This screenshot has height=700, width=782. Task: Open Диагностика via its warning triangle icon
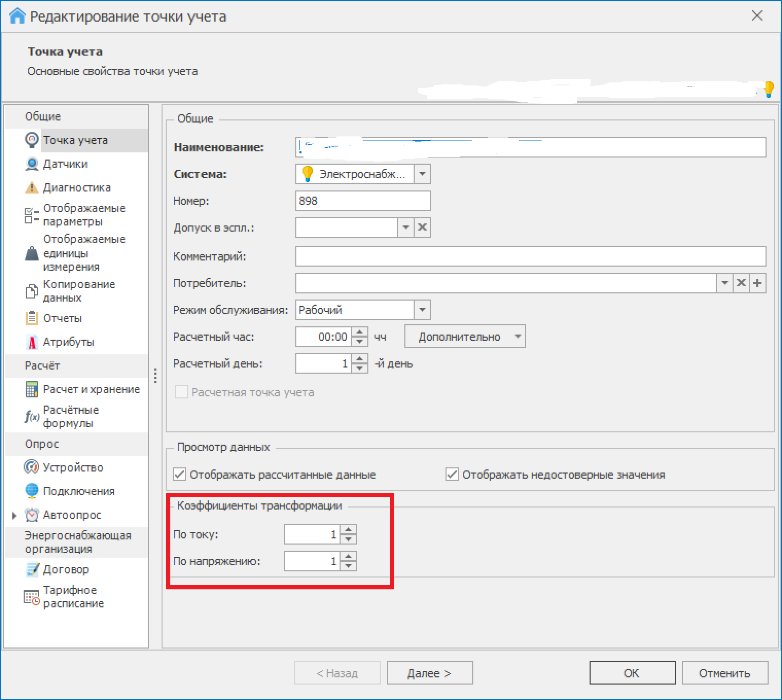coord(32,188)
